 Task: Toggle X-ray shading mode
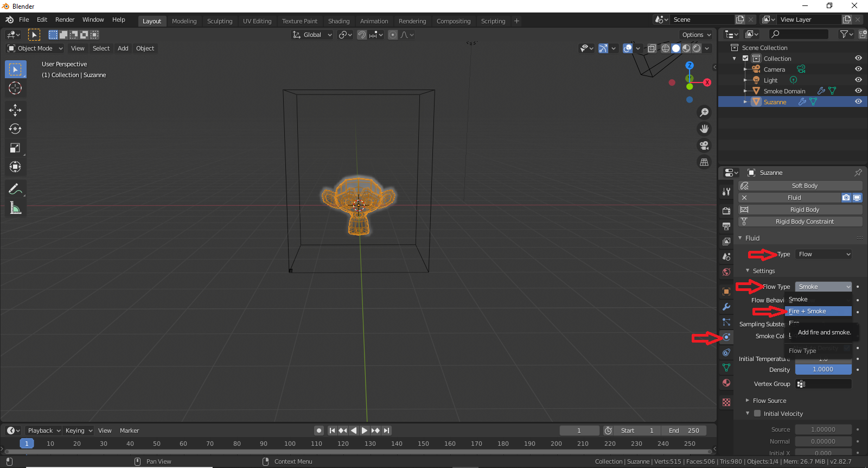[652, 48]
